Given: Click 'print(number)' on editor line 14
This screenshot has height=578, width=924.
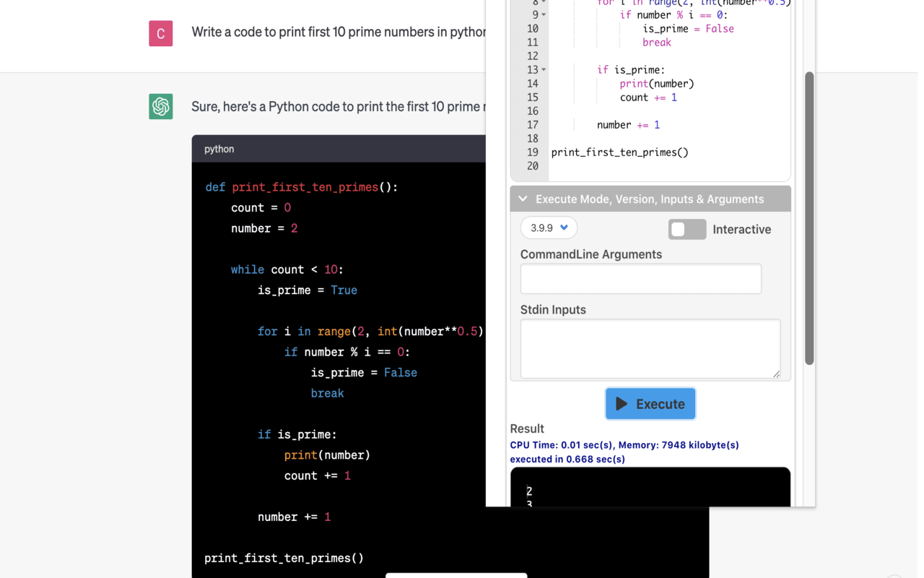Looking at the screenshot, I should tap(657, 84).
